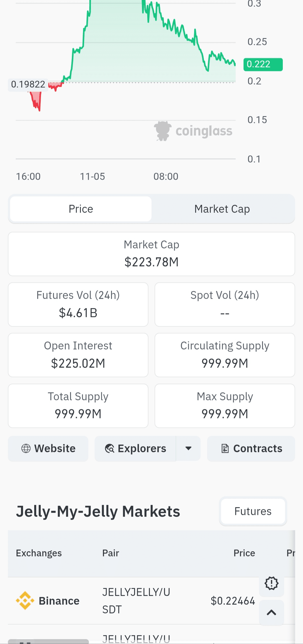Select the Futures markets tab
The height and width of the screenshot is (644, 303).
253,511
